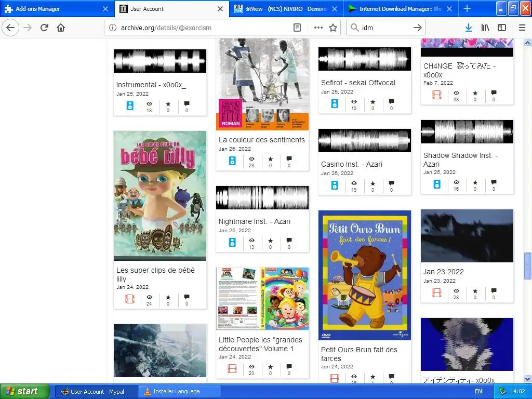Open the downloads panel

(469, 28)
